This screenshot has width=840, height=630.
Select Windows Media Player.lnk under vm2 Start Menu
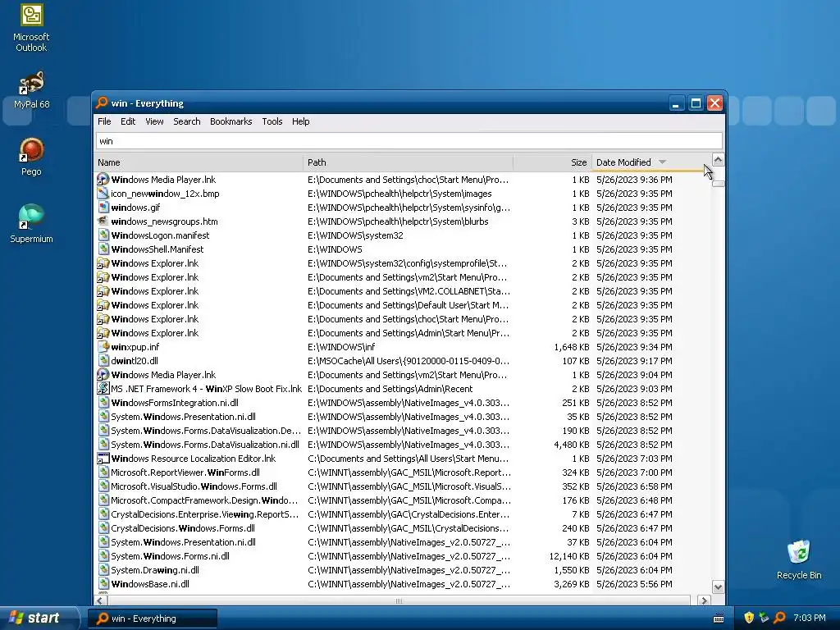(402, 374)
